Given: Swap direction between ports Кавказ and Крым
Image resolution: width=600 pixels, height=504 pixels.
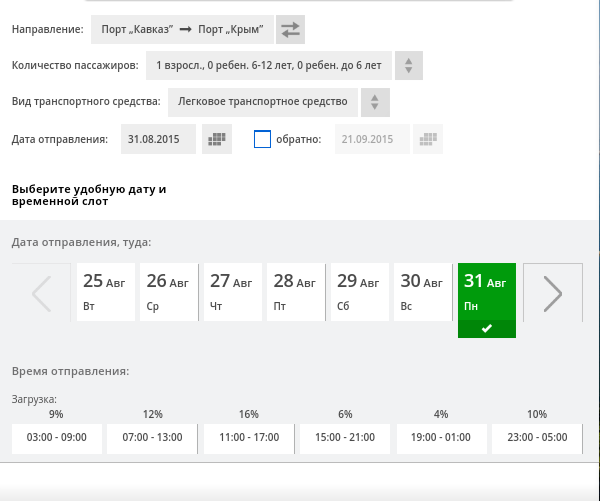Looking at the screenshot, I should (290, 30).
